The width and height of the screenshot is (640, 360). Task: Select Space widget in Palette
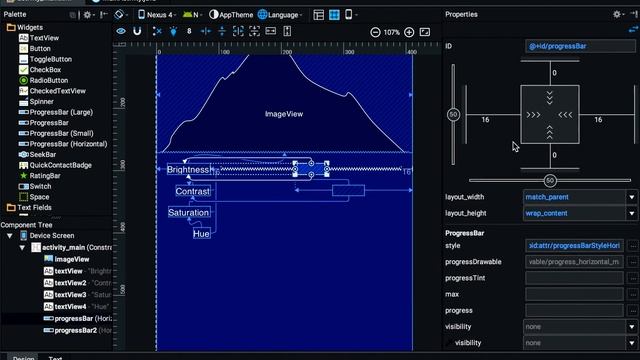pos(34,197)
